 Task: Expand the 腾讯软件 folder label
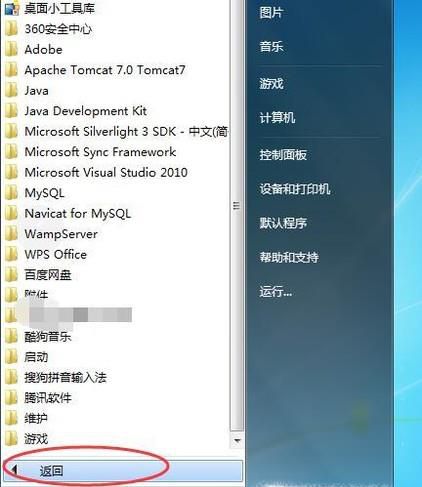click(x=48, y=398)
